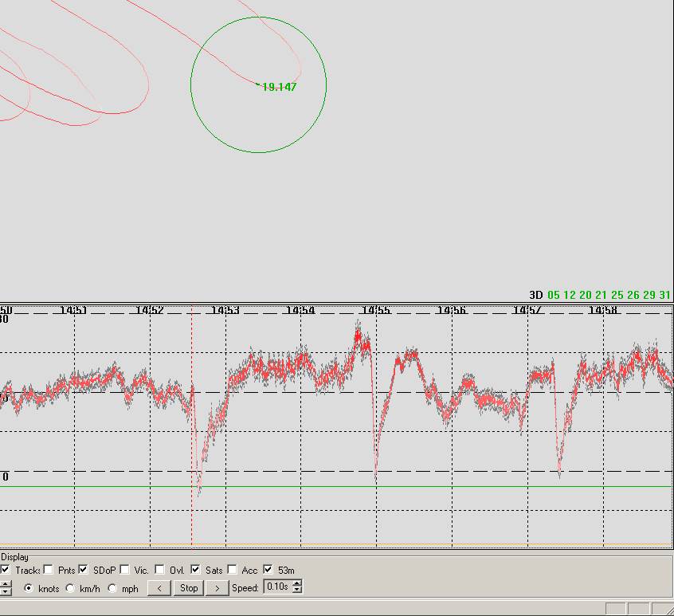
Task: Uncheck the SDoP display option
Action: point(84,570)
